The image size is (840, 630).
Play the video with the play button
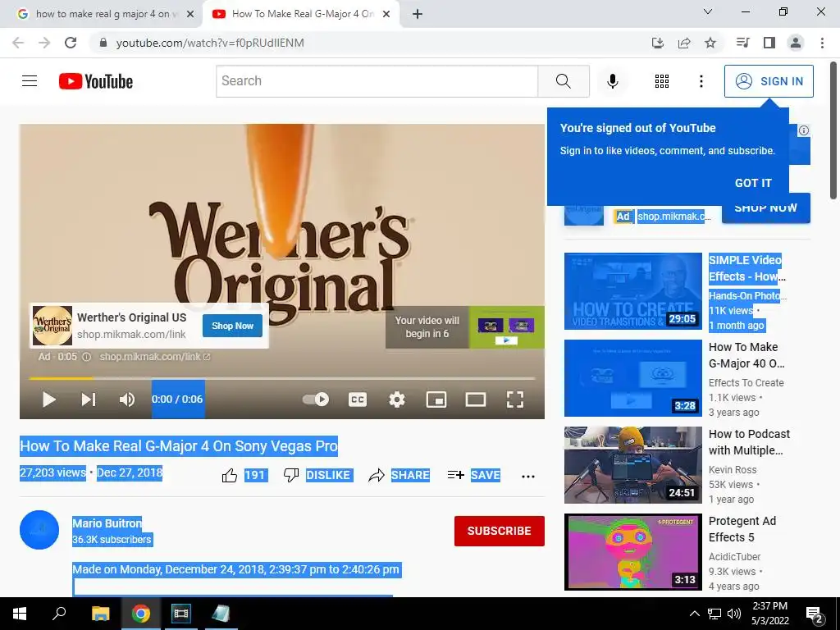click(48, 399)
